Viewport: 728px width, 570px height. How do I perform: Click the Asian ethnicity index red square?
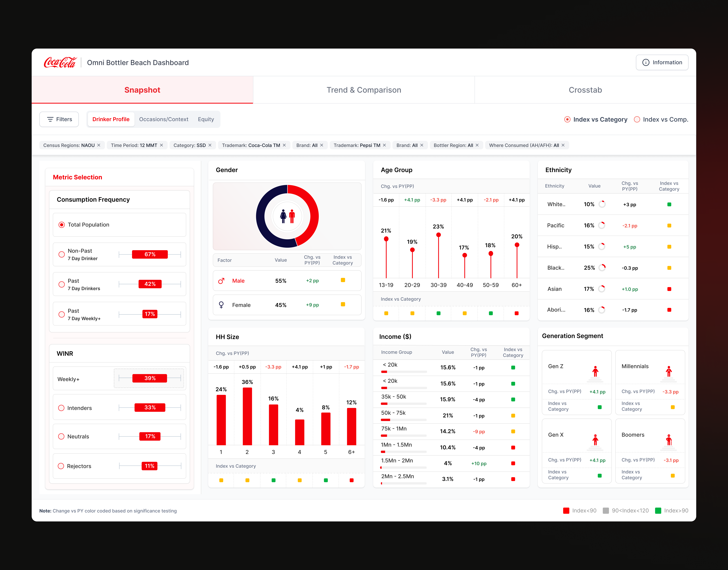pos(669,289)
